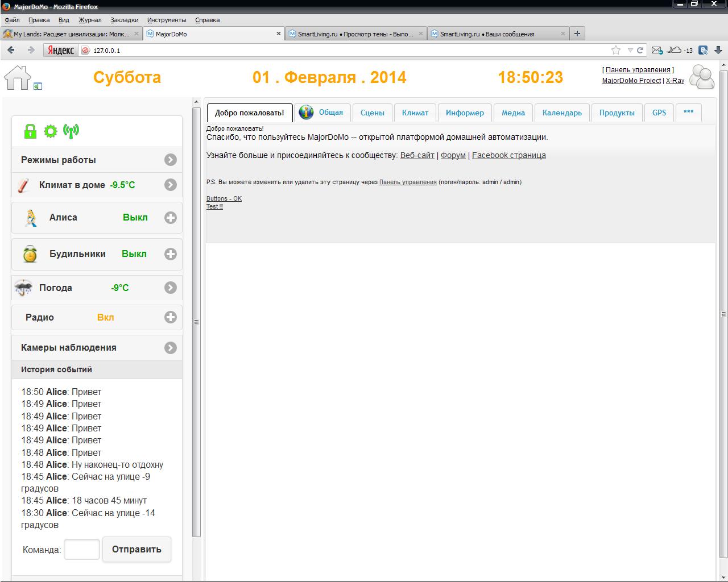Toggle Будильники status Выкл
The height and width of the screenshot is (582, 728).
pyautogui.click(x=134, y=254)
